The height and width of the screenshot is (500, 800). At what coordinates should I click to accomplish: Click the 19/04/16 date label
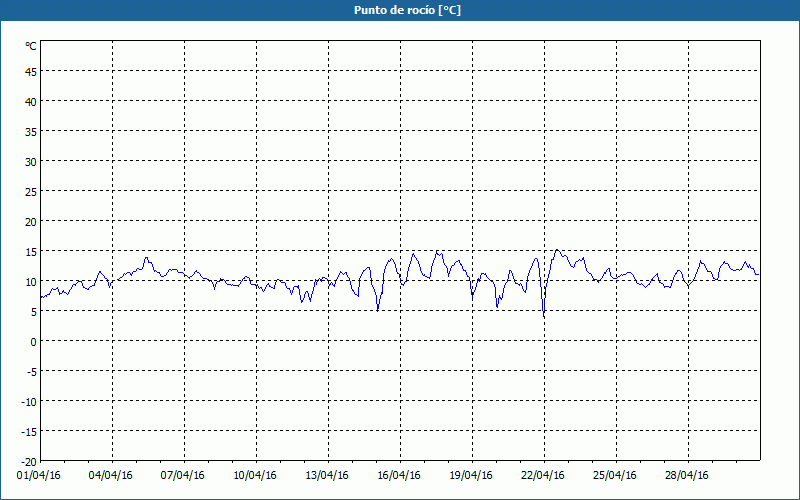[x=471, y=476]
